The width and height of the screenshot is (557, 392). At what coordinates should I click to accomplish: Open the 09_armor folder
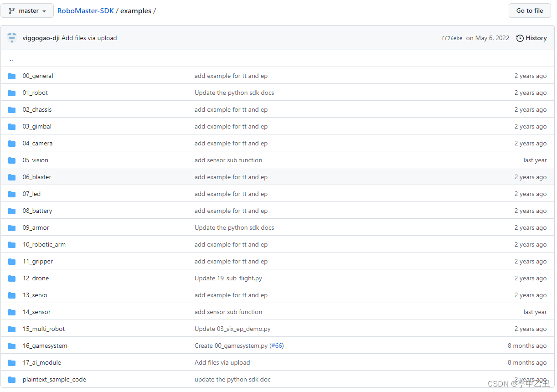(x=36, y=228)
